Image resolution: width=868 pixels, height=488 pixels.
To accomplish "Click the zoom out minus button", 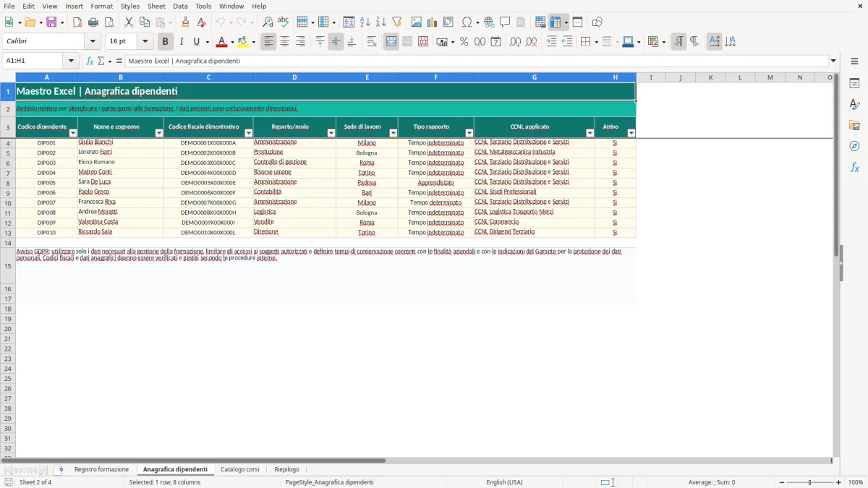I will pos(782,482).
